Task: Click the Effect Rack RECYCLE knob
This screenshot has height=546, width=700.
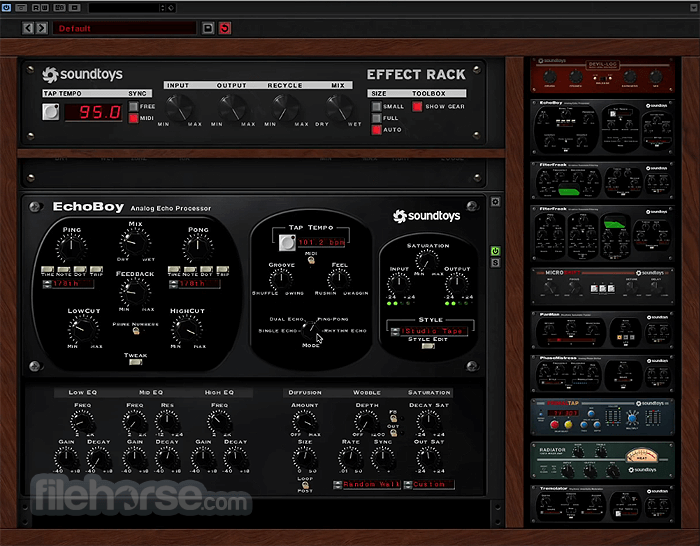Action: click(285, 108)
